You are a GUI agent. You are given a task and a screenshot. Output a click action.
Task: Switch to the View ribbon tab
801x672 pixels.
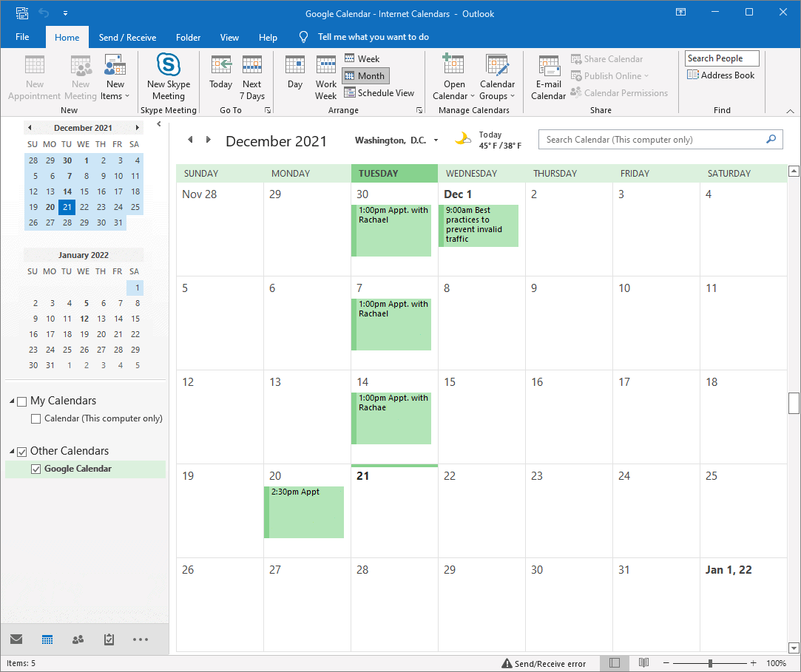click(229, 37)
